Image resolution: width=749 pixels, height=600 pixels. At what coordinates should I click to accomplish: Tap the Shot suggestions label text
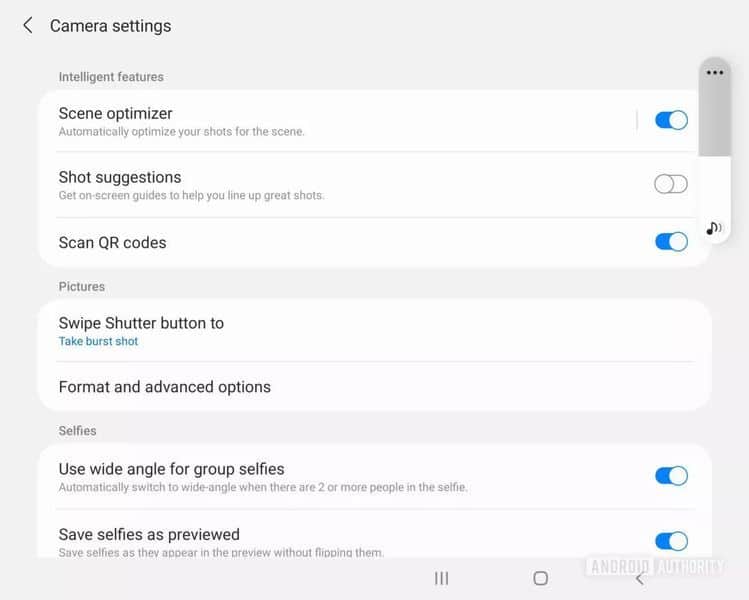tap(120, 178)
